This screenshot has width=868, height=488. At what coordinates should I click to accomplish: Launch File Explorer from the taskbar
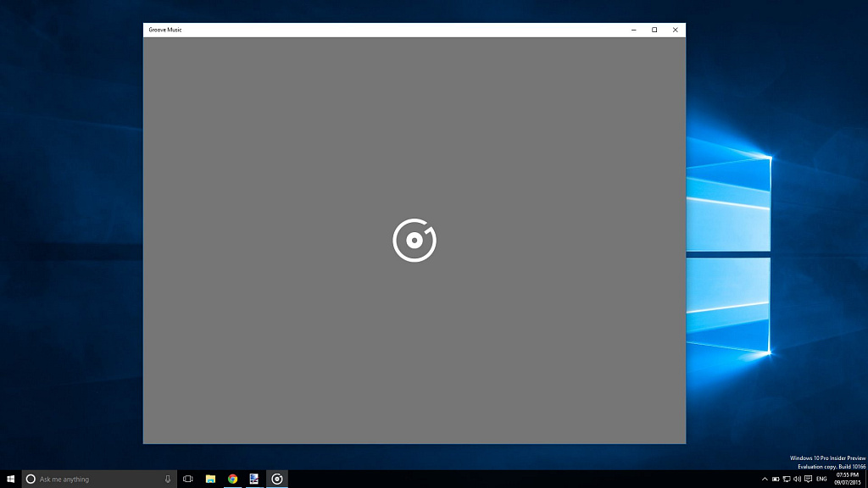(x=210, y=480)
